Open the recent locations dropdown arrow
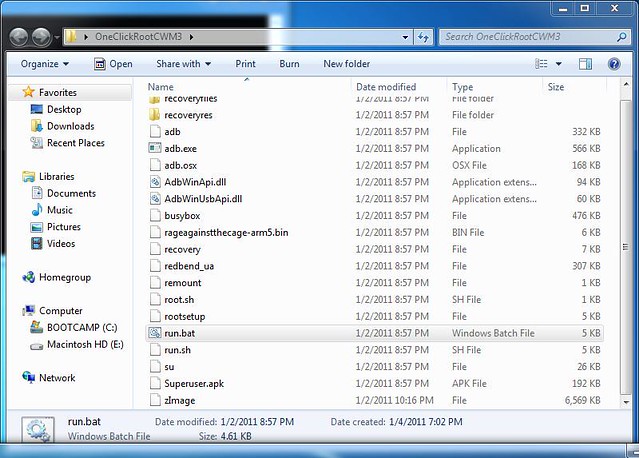The image size is (639, 458). pos(57,37)
